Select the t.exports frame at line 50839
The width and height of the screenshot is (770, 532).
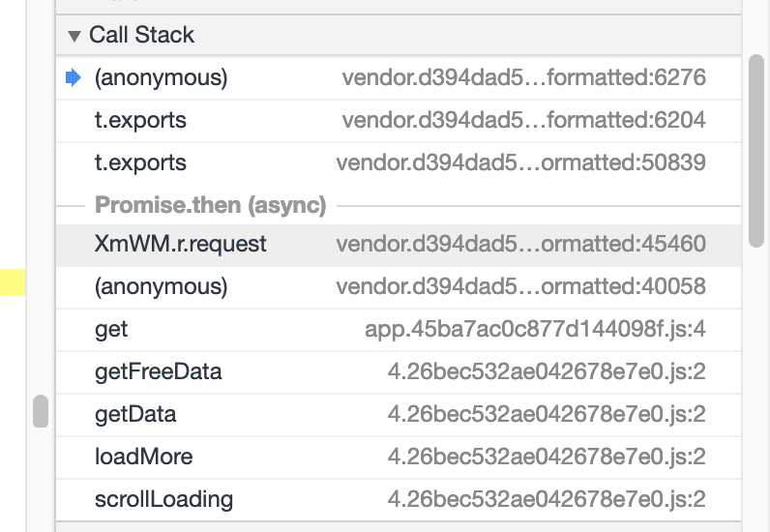coord(140,163)
